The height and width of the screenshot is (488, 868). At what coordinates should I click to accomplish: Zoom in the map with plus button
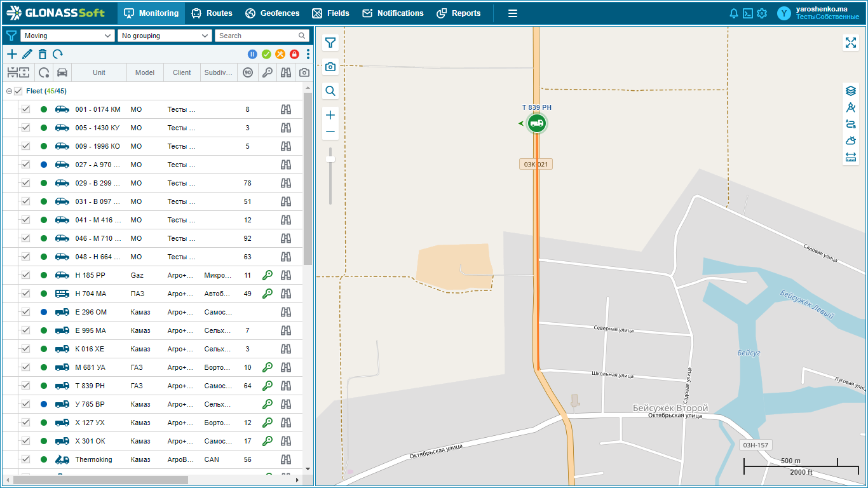click(x=330, y=115)
